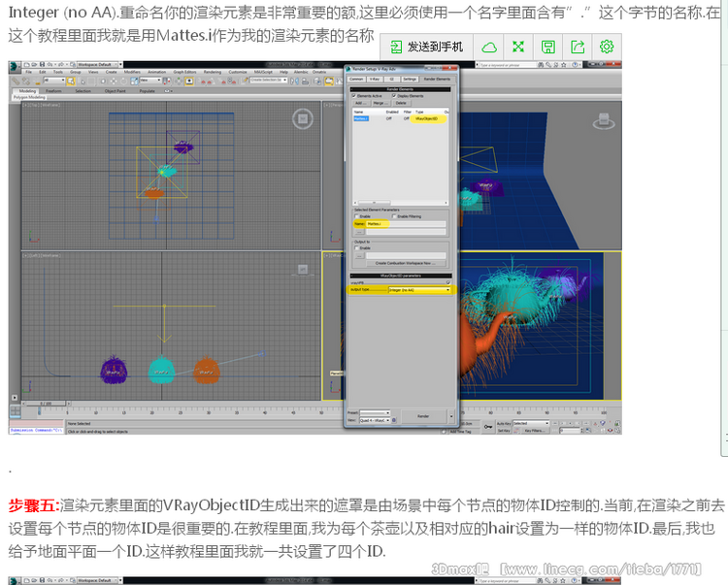Image resolution: width=728 pixels, height=585 pixels.
Task: Click the Select Object arrow tool
Action: coord(71,81)
